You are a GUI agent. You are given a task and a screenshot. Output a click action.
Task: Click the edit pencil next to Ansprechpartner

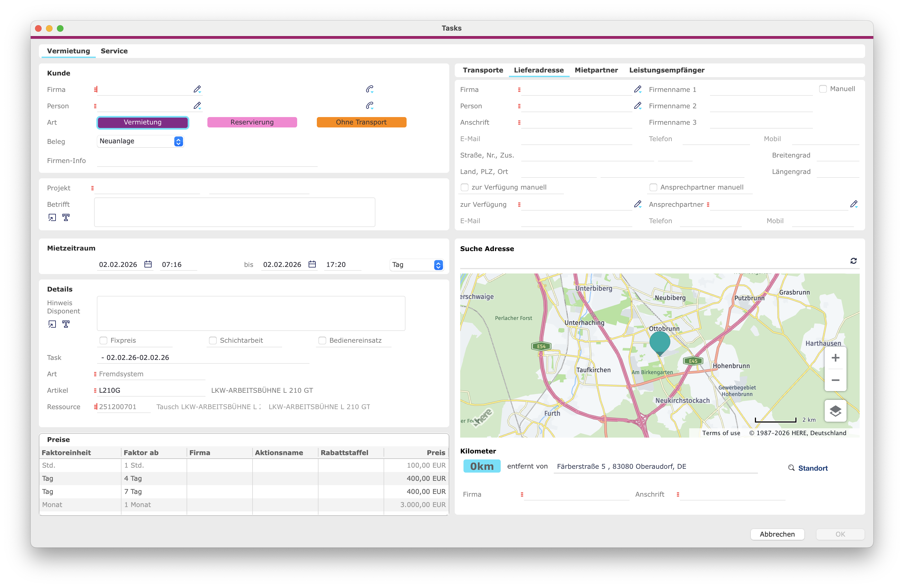854,204
